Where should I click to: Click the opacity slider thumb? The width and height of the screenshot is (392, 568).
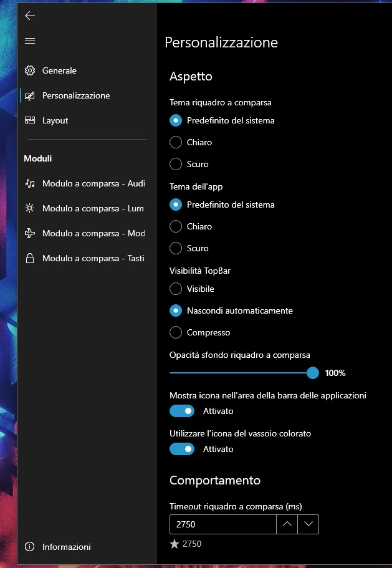313,373
